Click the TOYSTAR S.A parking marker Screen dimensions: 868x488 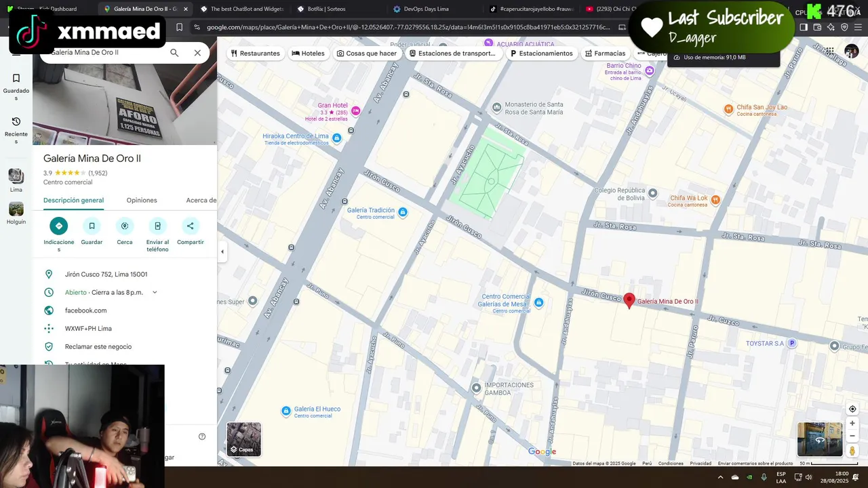tap(791, 344)
